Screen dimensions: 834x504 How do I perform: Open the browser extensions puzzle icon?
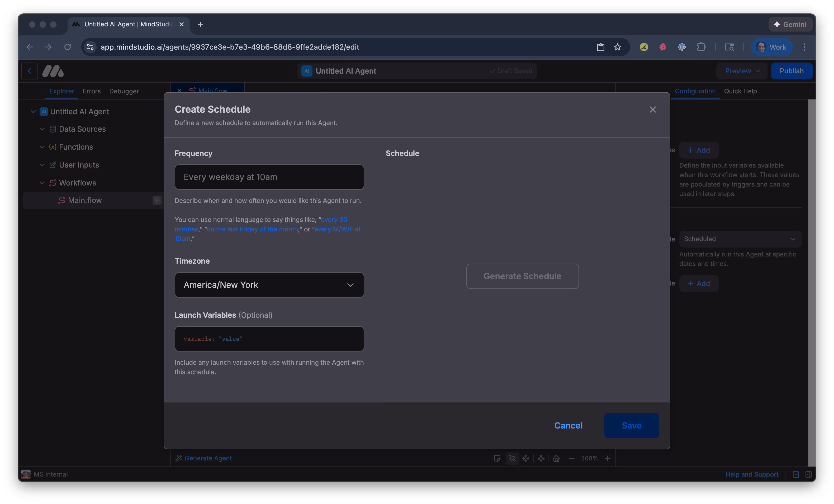[x=701, y=47]
